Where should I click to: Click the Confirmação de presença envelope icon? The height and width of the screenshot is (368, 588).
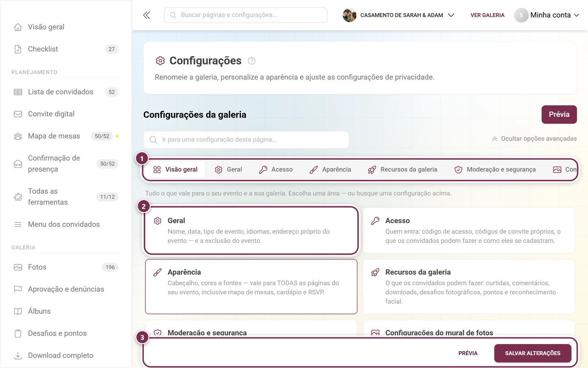pyautogui.click(x=18, y=164)
